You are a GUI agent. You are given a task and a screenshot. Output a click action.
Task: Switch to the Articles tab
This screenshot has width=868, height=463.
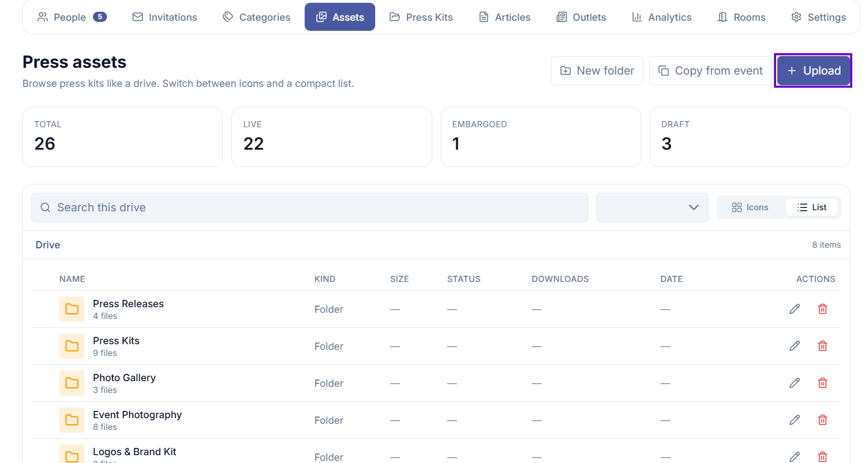pos(505,17)
